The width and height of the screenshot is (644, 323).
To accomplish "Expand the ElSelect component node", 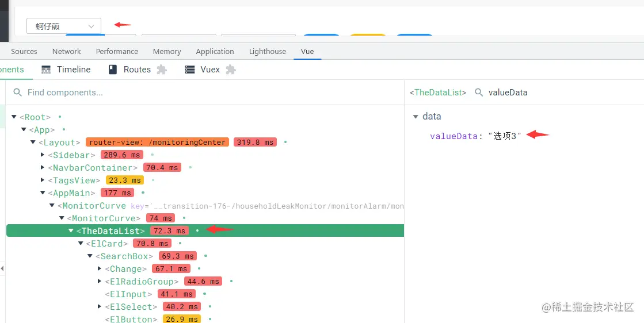I will (100, 306).
